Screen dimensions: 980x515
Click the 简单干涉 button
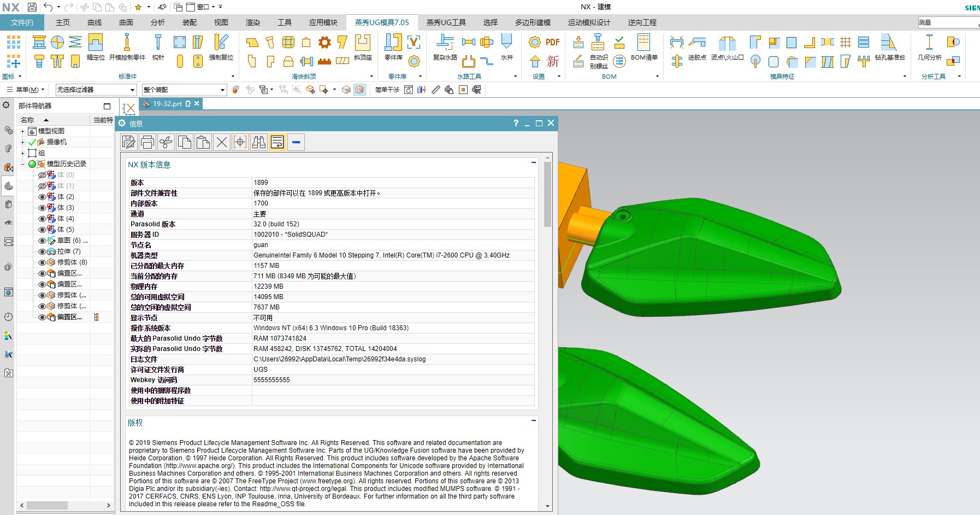(x=387, y=90)
